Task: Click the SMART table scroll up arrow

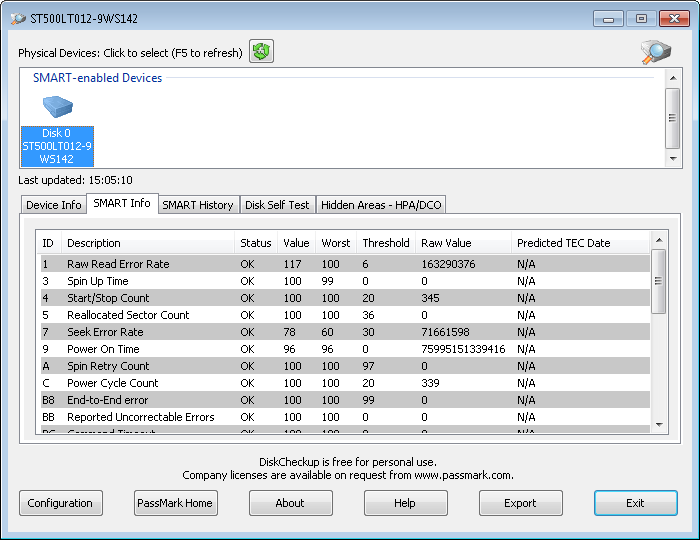Action: [659, 240]
